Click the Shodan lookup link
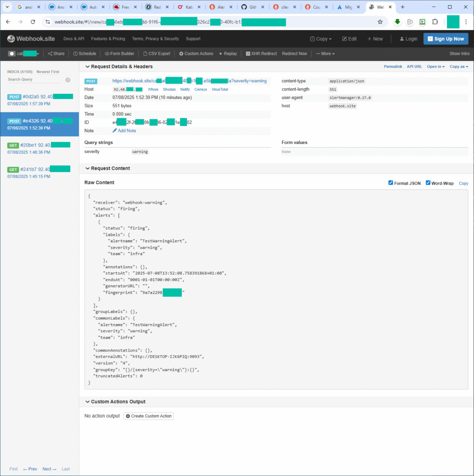Viewport: 474px width, 476px height. tap(169, 90)
